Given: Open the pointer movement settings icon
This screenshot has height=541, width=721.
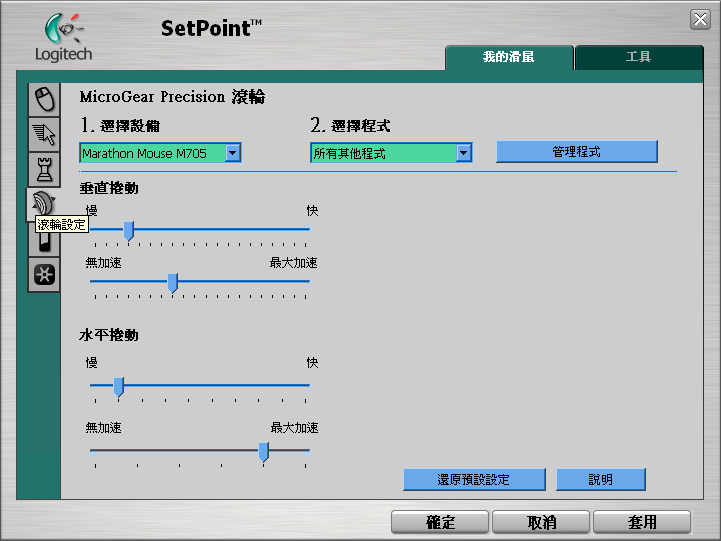Looking at the screenshot, I should [x=45, y=135].
